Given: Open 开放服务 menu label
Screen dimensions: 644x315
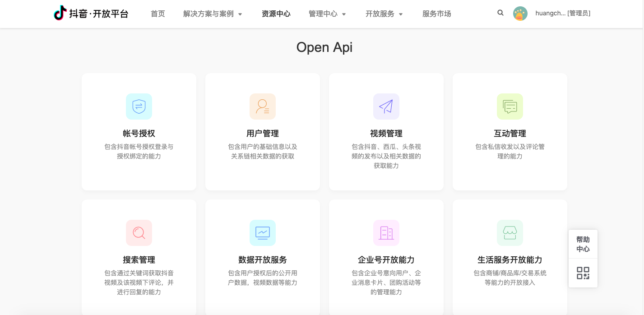Looking at the screenshot, I should (380, 14).
